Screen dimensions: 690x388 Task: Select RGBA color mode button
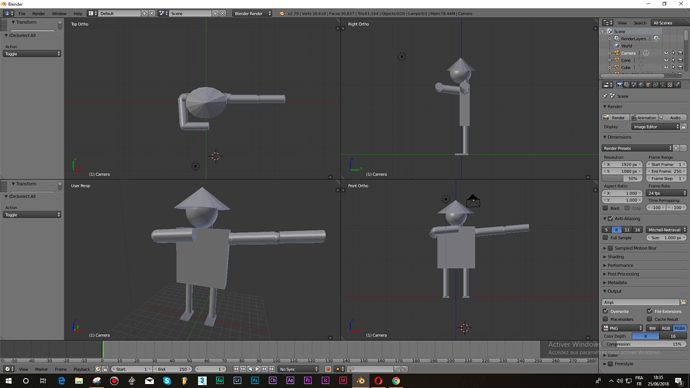tap(679, 328)
